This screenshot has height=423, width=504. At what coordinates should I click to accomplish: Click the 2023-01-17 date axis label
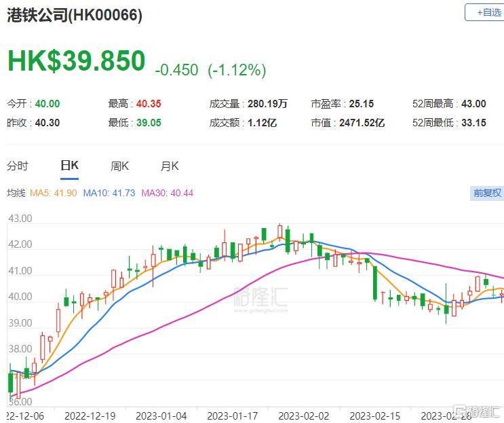(x=233, y=416)
